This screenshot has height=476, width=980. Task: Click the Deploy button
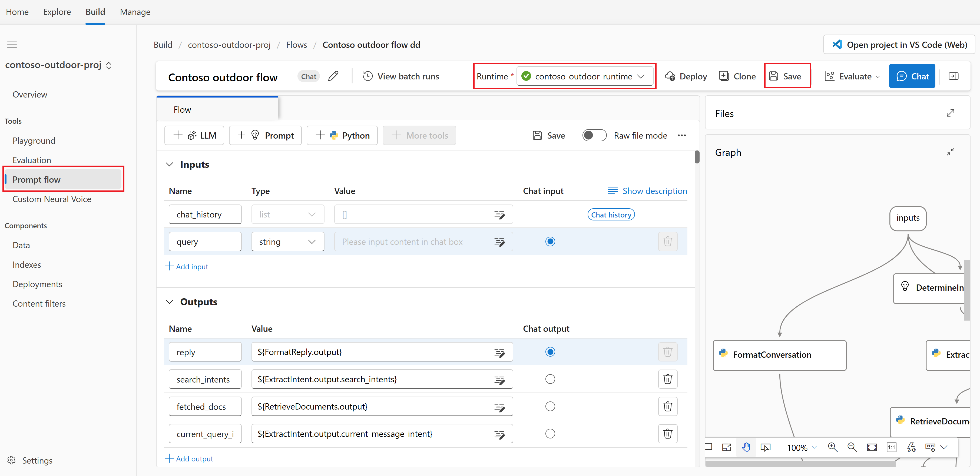(x=686, y=76)
